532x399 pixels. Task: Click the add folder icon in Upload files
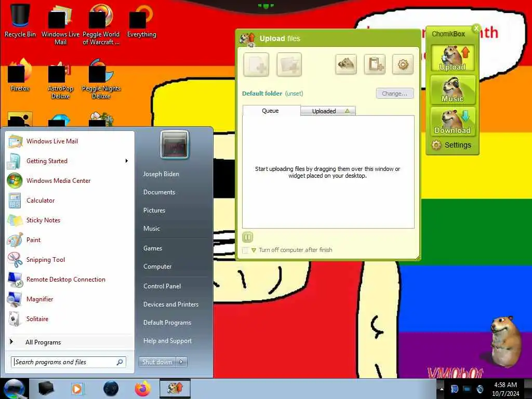pyautogui.click(x=289, y=64)
